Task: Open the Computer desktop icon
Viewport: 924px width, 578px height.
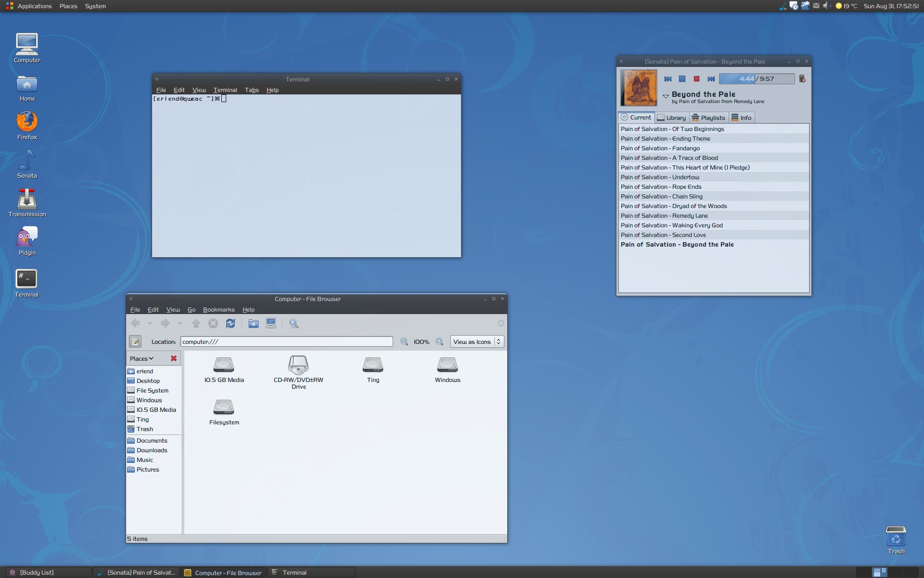Action: click(x=27, y=48)
